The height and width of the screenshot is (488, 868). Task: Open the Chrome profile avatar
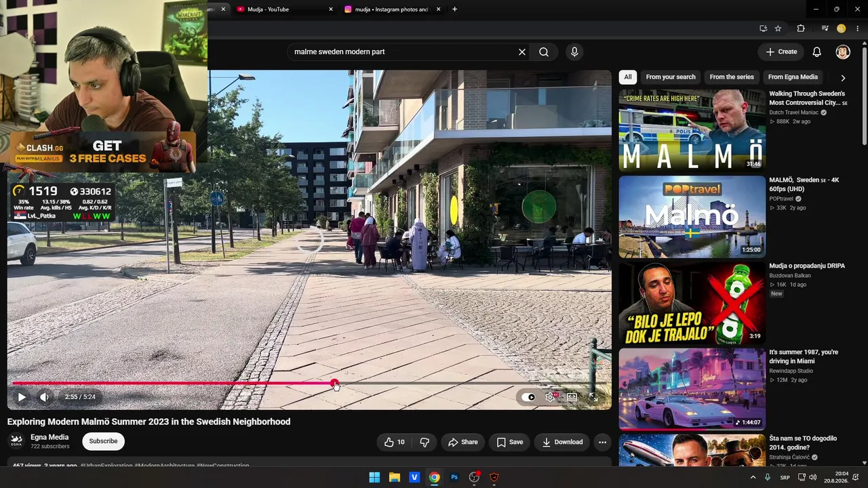pyautogui.click(x=841, y=28)
